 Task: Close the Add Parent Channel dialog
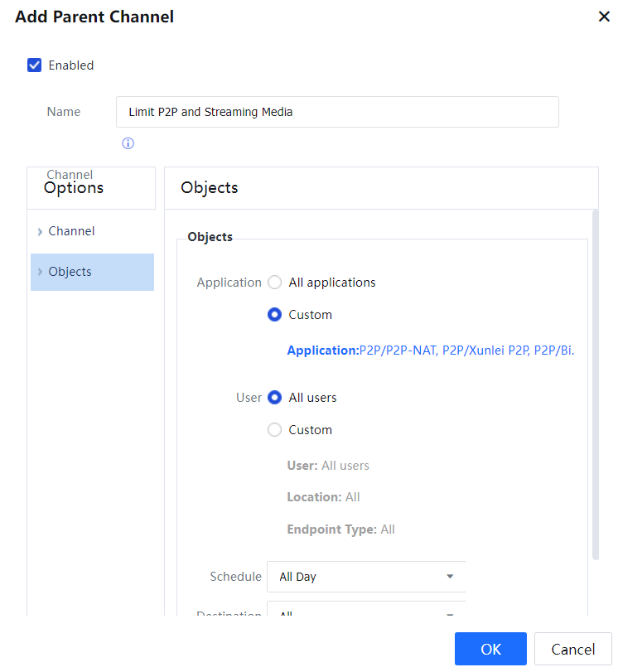coord(604,17)
